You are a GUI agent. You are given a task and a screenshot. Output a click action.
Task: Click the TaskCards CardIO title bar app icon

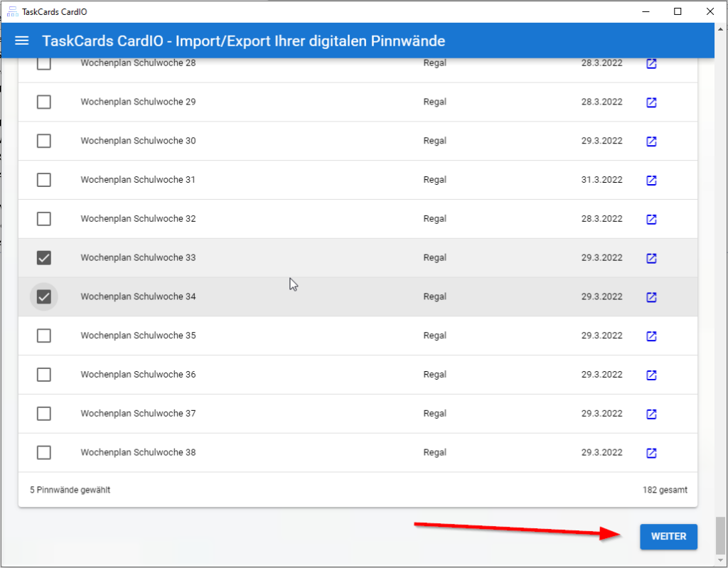pos(13,11)
